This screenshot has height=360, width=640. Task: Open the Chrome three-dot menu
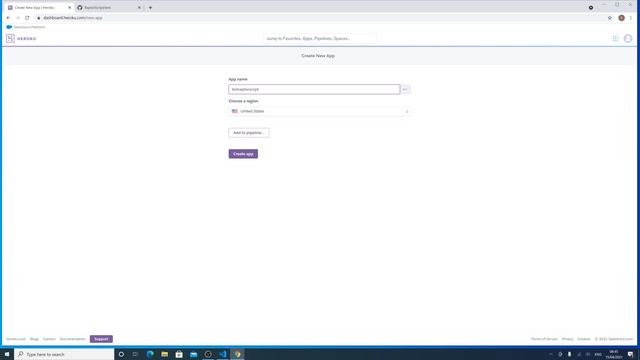tap(631, 18)
